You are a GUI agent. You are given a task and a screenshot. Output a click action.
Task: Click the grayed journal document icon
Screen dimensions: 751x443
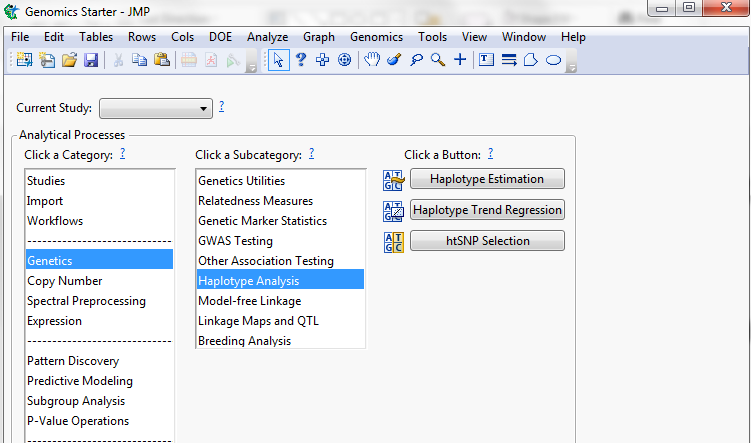(211, 60)
